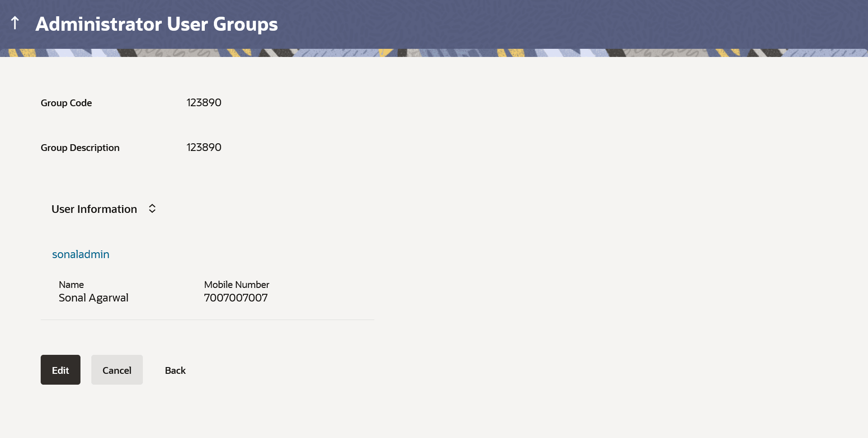Screen dimensions: 868x438
Task: Select the Group Description value 123890
Action: tap(204, 147)
